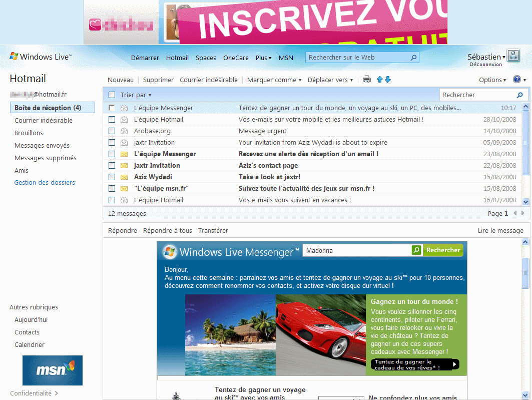Check the box for 10:17 Messenger message
Image resolution: width=532 pixels, height=400 pixels.
pyautogui.click(x=112, y=108)
